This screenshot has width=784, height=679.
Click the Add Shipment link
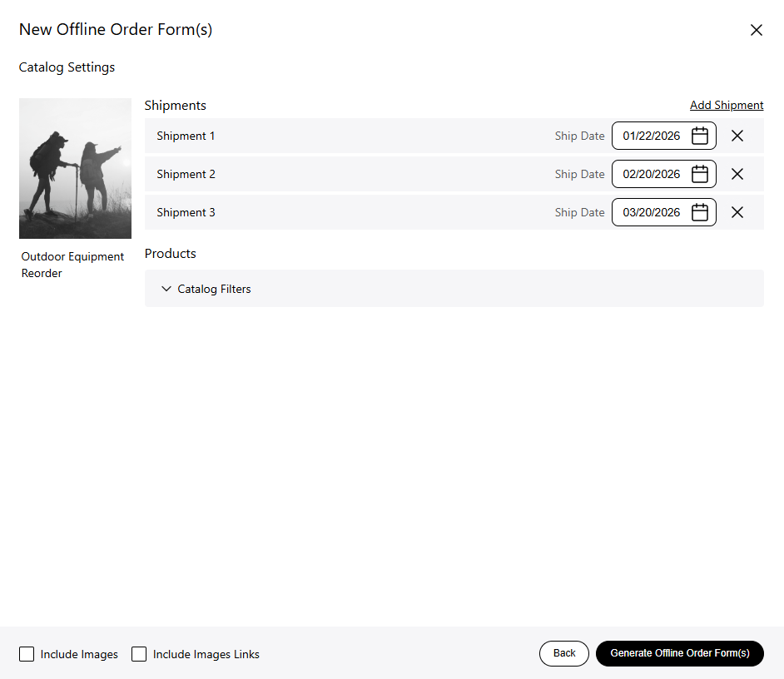726,106
